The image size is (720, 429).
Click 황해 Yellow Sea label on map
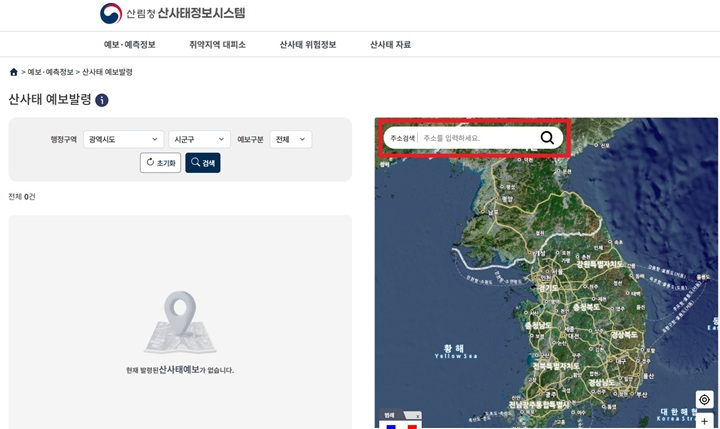(x=455, y=351)
